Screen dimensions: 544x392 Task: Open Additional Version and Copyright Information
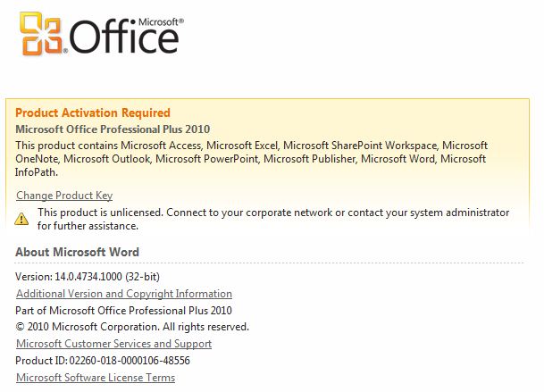124,294
